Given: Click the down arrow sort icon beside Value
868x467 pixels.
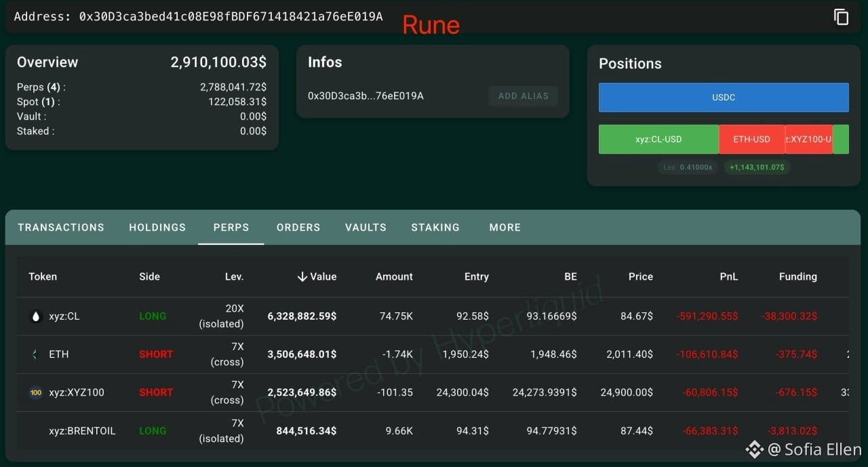Looking at the screenshot, I should (x=302, y=276).
